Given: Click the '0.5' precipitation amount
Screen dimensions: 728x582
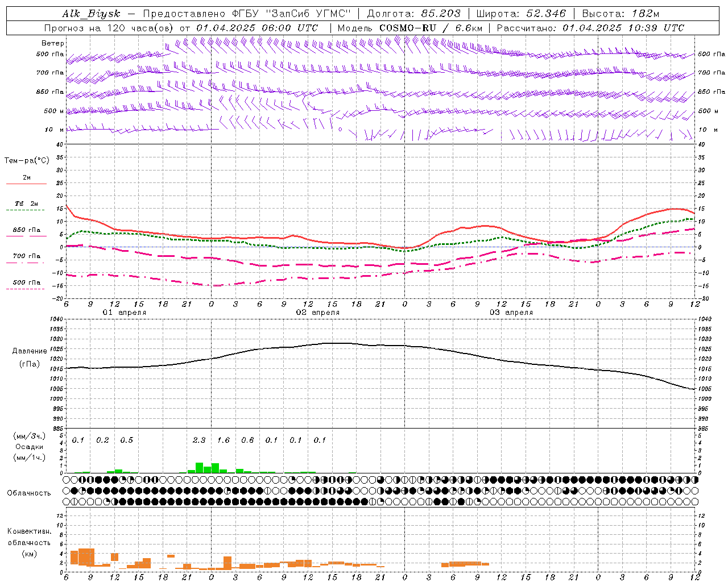Looking at the screenshot, I should [126, 440].
